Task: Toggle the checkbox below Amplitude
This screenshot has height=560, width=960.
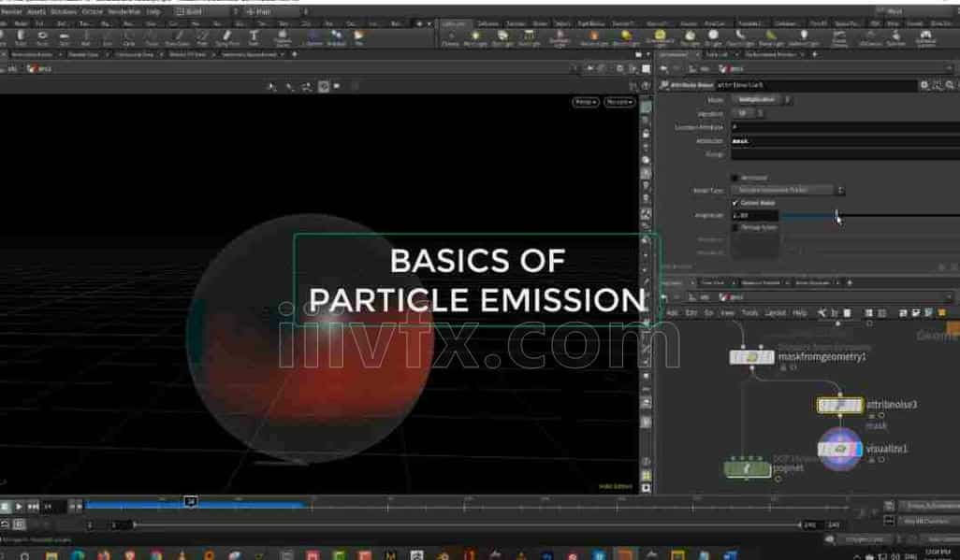Action: coord(735,227)
